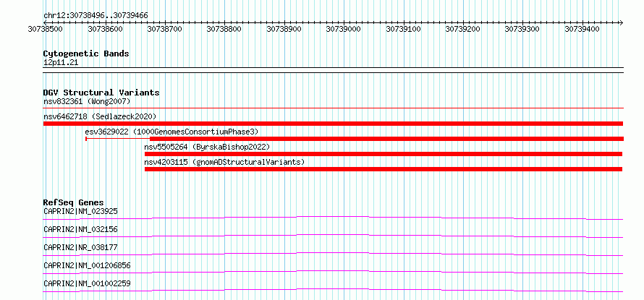
Task: Select the DGV Structural Variants track title
Action: (101, 93)
